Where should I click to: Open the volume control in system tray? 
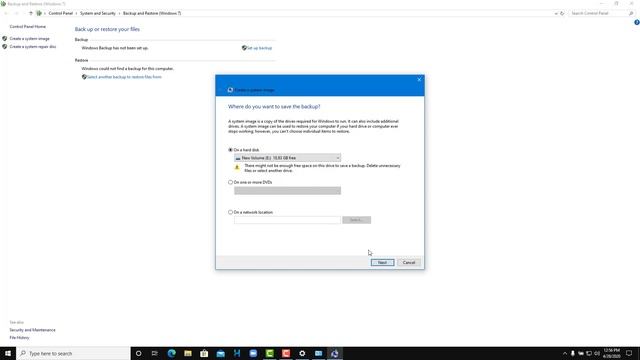point(597,353)
